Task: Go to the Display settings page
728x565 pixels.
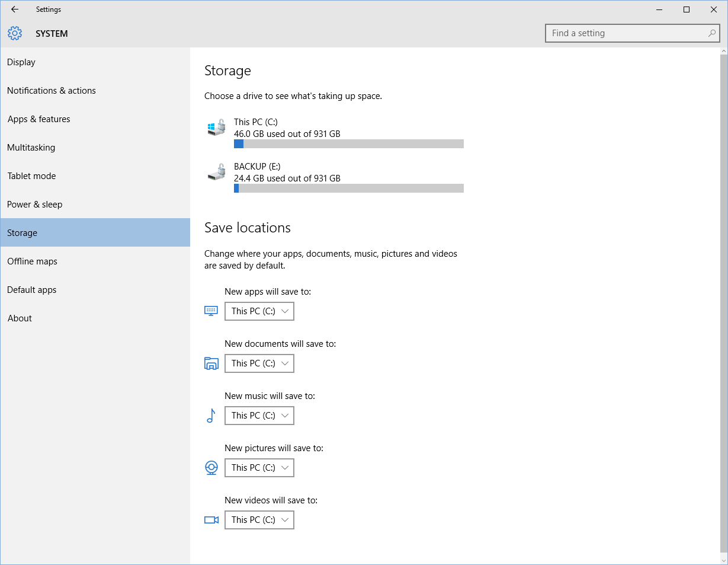Action: coord(21,62)
